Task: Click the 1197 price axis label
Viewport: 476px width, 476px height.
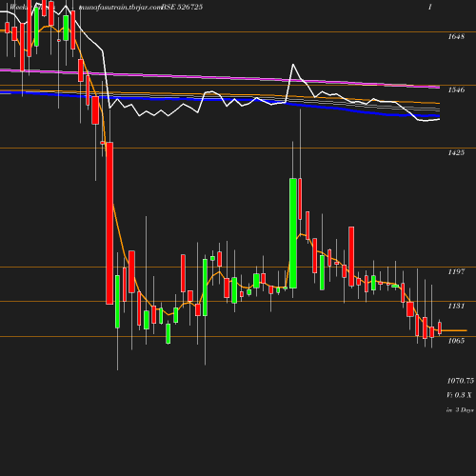Action: tap(456, 271)
